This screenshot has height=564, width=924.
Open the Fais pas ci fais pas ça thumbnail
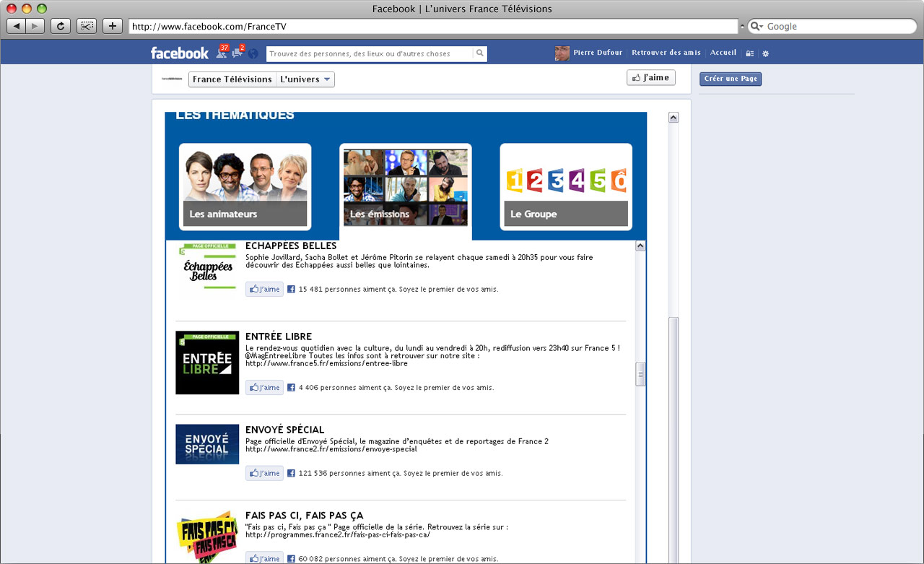coord(207,537)
